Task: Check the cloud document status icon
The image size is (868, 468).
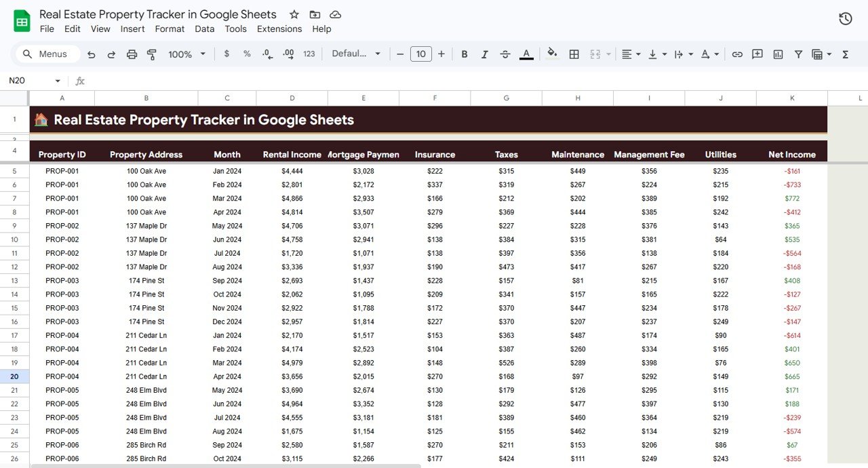Action: 335,14
